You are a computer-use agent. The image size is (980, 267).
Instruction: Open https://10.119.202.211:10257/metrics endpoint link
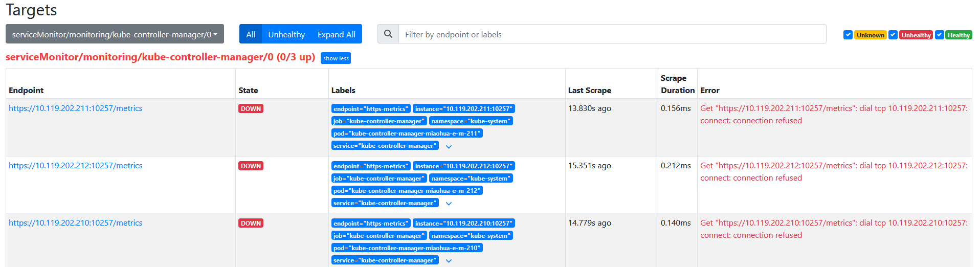click(76, 108)
